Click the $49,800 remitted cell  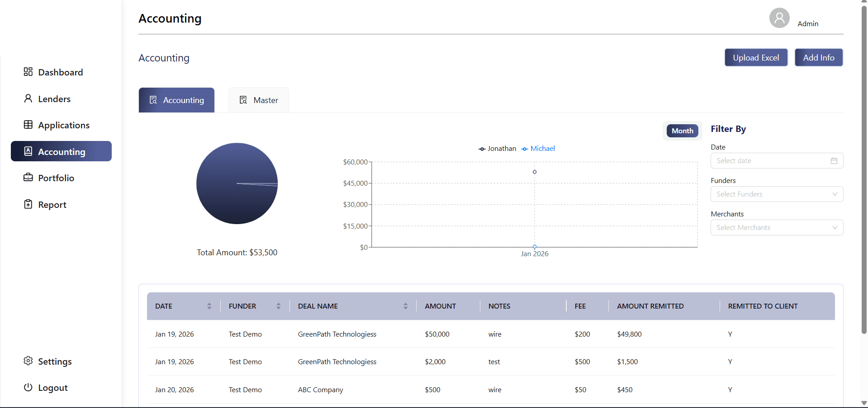(x=629, y=334)
